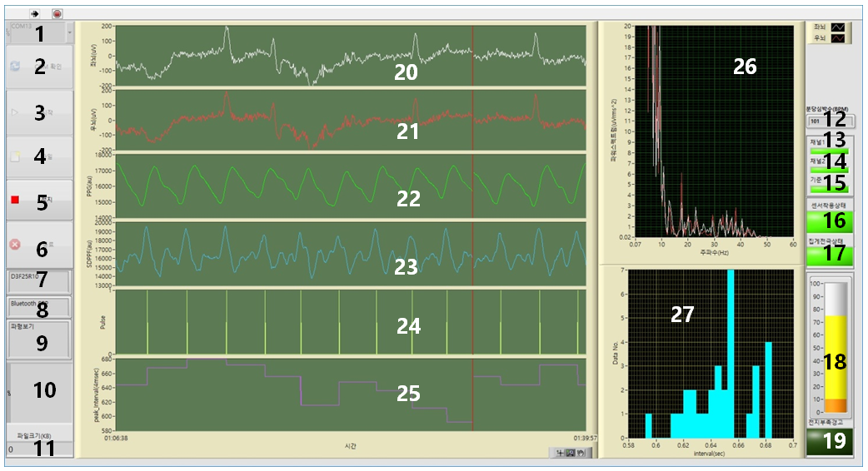The image size is (868, 471).
Task: Click the power spectrum frequency graph
Action: click(714, 131)
